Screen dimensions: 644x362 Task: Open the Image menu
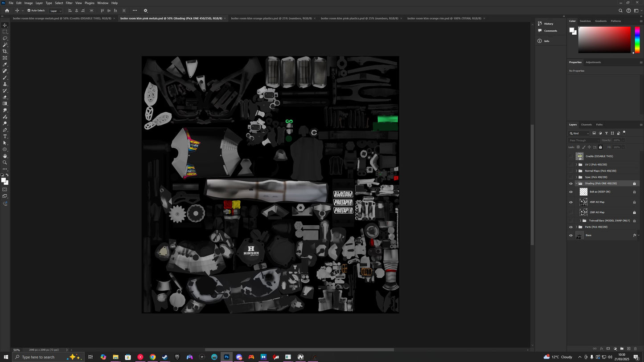[29, 3]
